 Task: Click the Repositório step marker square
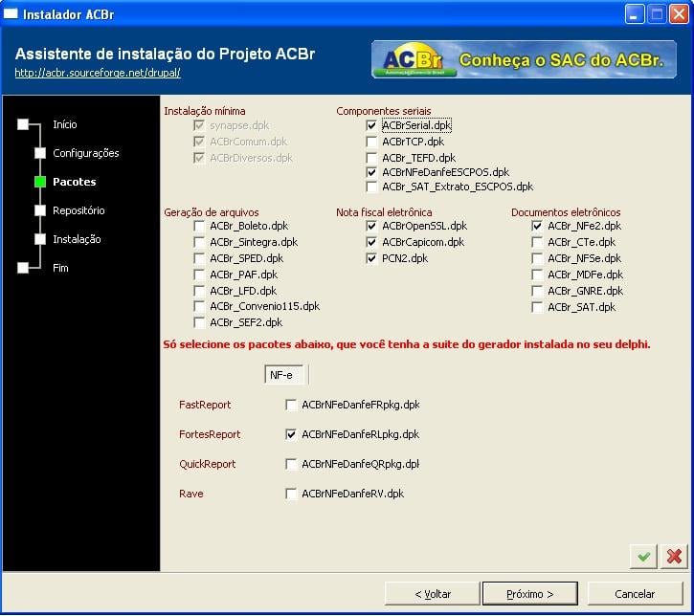(x=40, y=210)
